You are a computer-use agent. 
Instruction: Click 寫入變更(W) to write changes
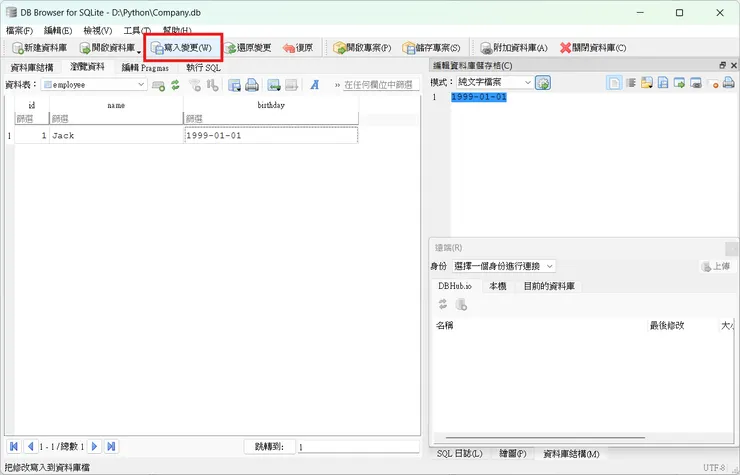click(x=182, y=48)
